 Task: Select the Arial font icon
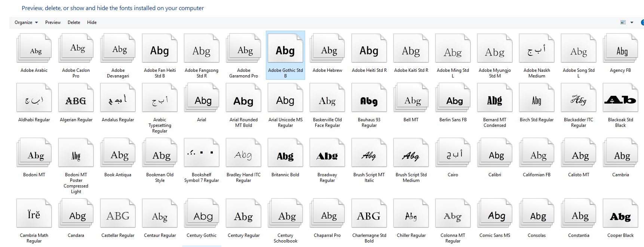[202, 98]
